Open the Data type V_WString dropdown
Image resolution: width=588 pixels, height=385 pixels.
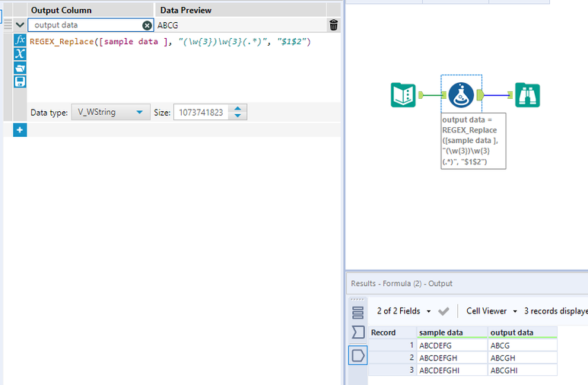tap(110, 112)
